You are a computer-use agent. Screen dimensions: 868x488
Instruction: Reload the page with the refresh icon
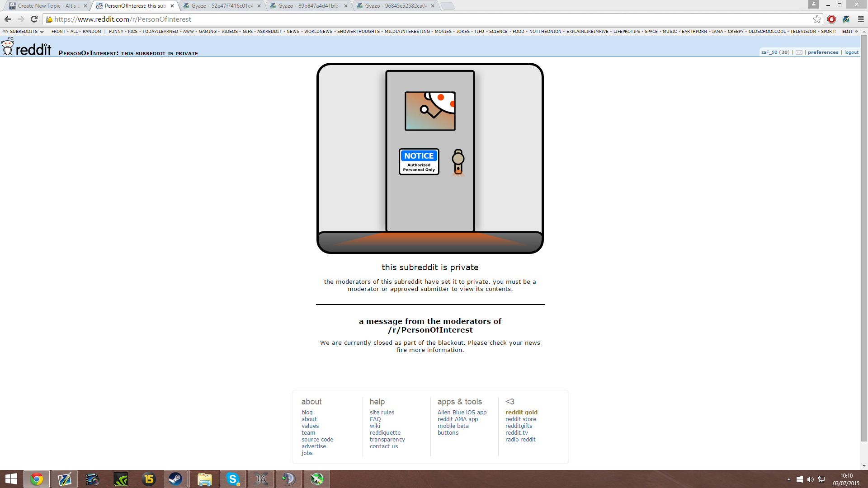(34, 19)
